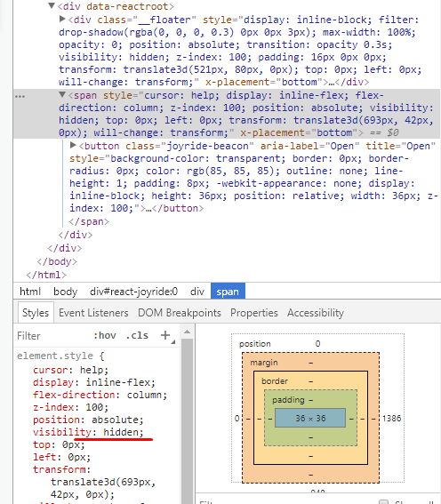Screen dimensions: 441x504
Task: Click the cursor: help declaration
Action: coord(70,370)
